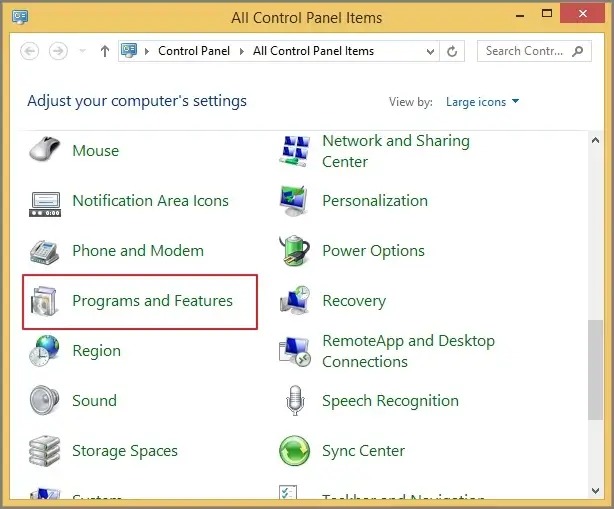Open the Mouse link

tap(96, 151)
